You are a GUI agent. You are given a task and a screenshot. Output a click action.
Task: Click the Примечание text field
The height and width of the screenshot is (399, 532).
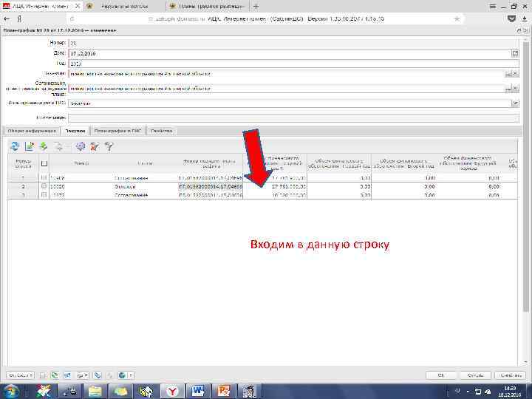293,117
